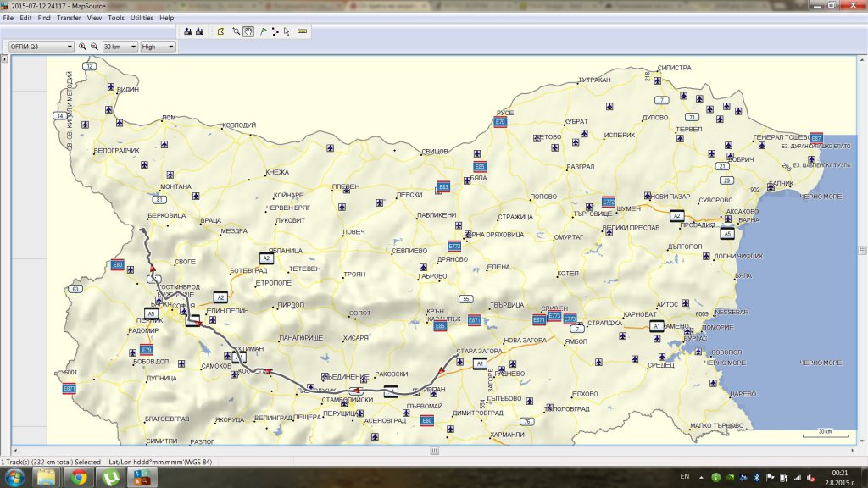Open the High detail level dropdown
The image size is (868, 488).
click(x=159, y=47)
